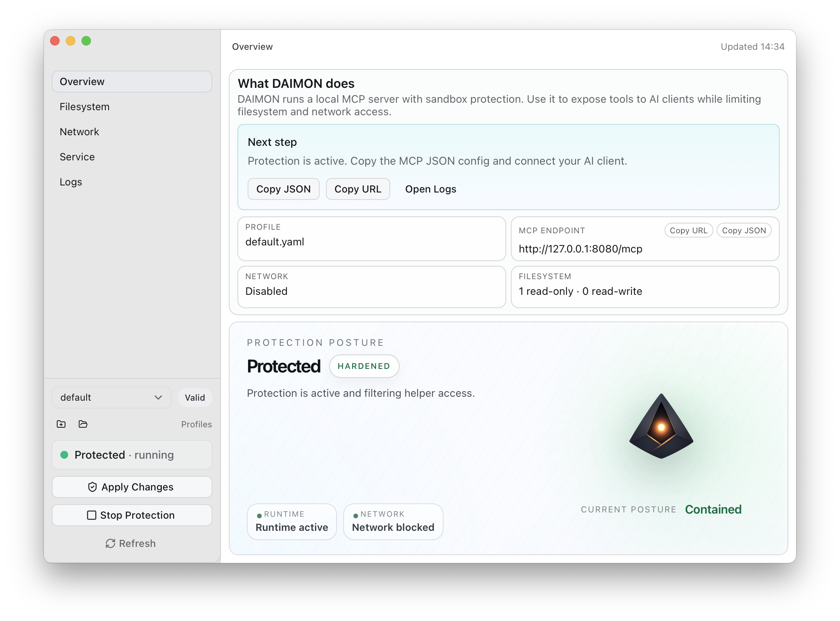Viewport: 840px width, 621px height.
Task: Open Logs from the Next step panel
Action: pyautogui.click(x=431, y=189)
